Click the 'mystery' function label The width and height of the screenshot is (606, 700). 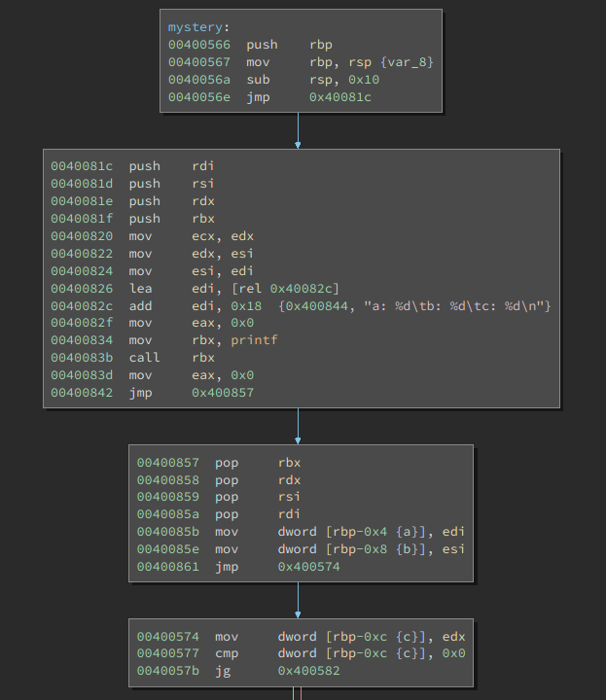click(x=195, y=27)
